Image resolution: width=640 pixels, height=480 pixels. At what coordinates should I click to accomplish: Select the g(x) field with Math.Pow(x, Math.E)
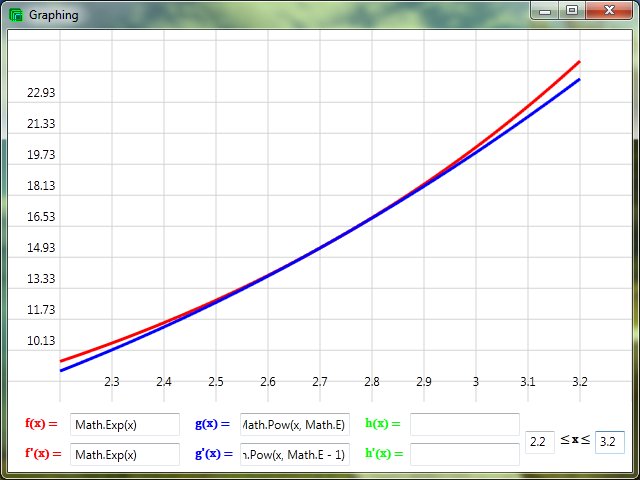click(x=295, y=425)
